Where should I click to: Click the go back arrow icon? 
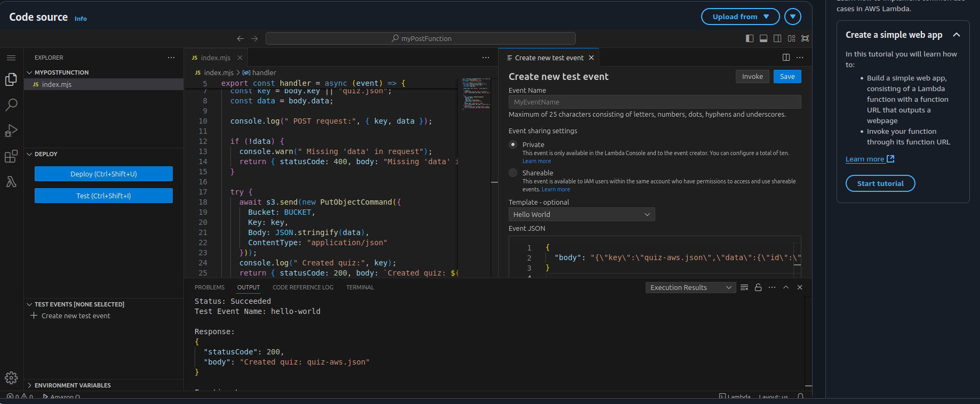[240, 38]
